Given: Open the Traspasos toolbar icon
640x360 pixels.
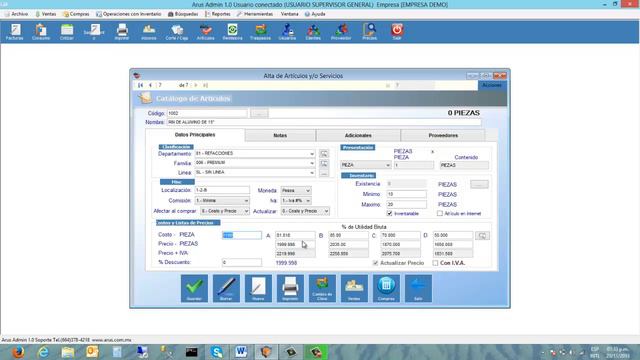Looking at the screenshot, I should tap(260, 32).
